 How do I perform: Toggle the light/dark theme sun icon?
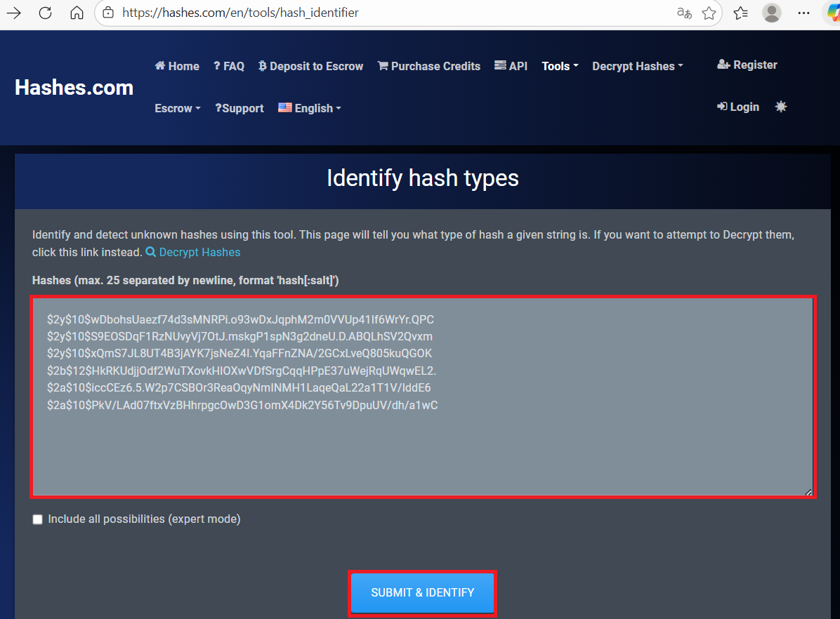pyautogui.click(x=781, y=107)
